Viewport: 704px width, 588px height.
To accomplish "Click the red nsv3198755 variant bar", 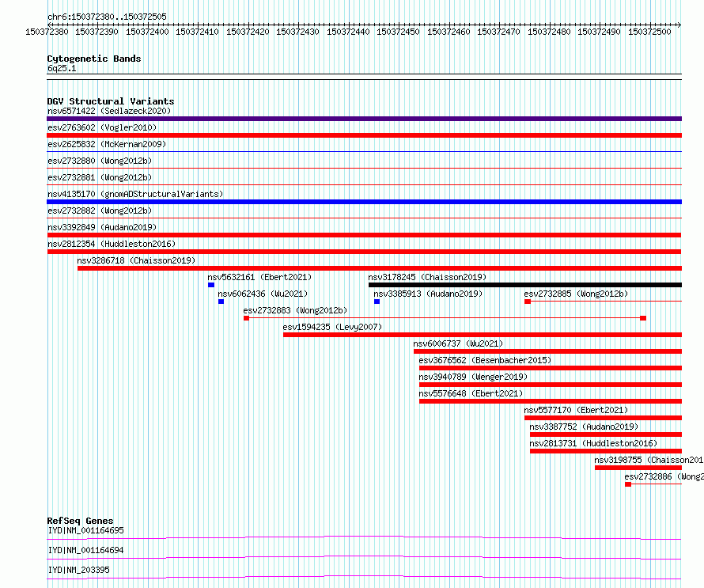I will [x=638, y=468].
